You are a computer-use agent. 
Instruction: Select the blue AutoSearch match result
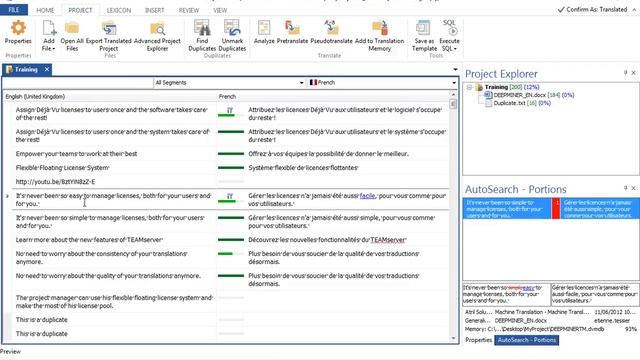[x=551, y=209]
